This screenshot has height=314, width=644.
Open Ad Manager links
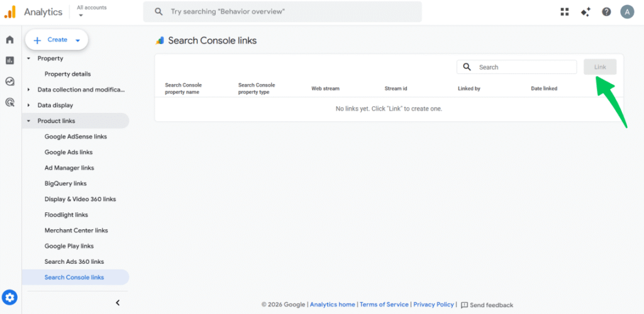point(69,168)
